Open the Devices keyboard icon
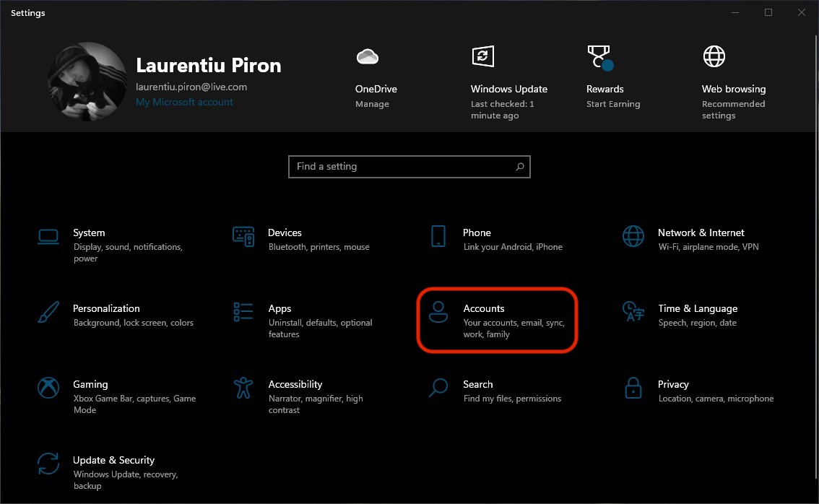This screenshot has height=504, width=819. pyautogui.click(x=243, y=237)
